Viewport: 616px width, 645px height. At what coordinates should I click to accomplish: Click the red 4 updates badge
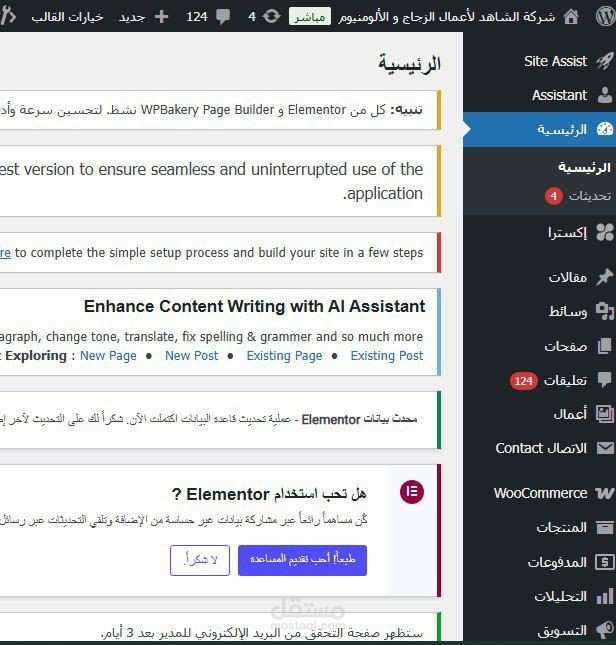point(553,196)
